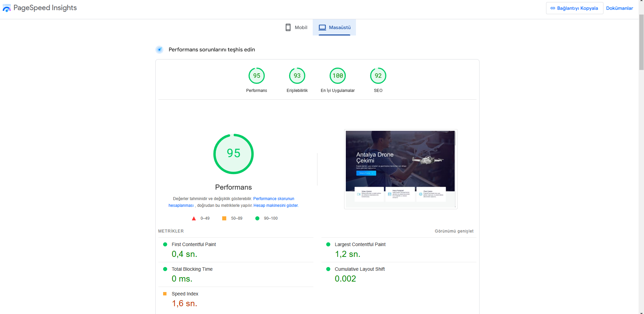The width and height of the screenshot is (644, 314).
Task: Click the En İyi Uygulamalar label
Action: (338, 91)
